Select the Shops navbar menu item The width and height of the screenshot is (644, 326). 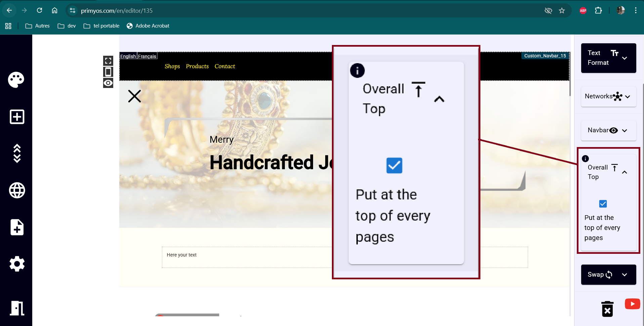click(172, 66)
